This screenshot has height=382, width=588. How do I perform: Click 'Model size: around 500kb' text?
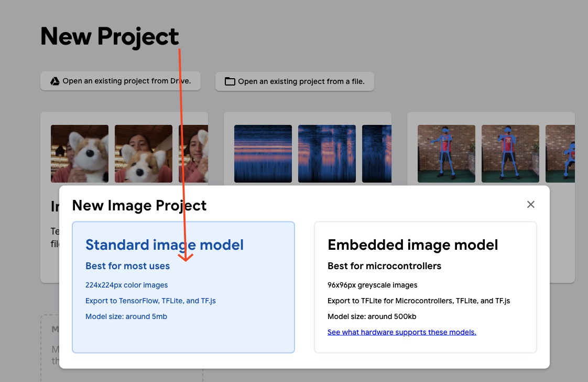[x=372, y=316]
